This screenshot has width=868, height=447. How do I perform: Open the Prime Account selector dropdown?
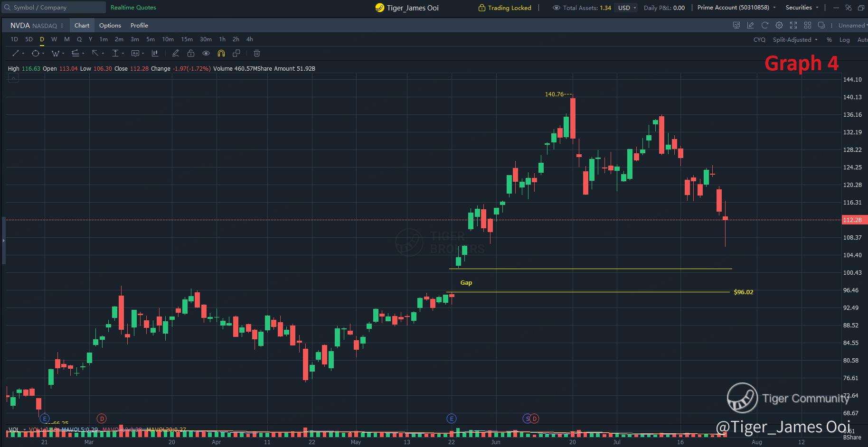[x=736, y=8]
